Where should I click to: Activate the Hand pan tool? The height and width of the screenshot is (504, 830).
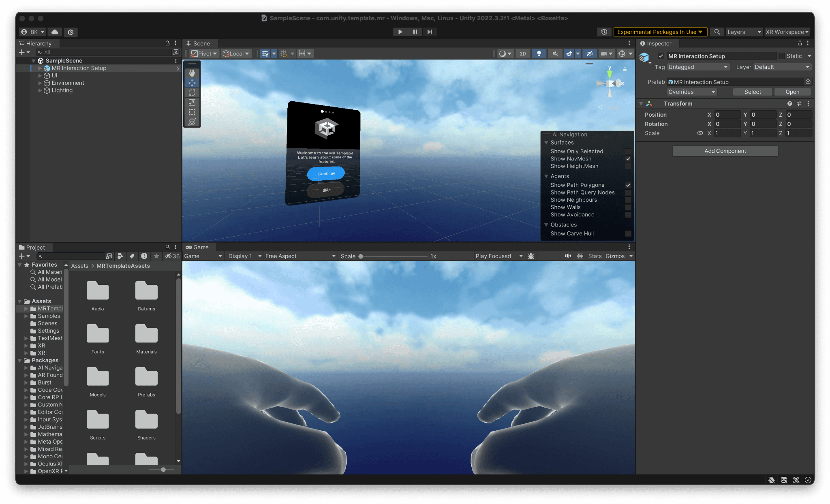pos(192,73)
